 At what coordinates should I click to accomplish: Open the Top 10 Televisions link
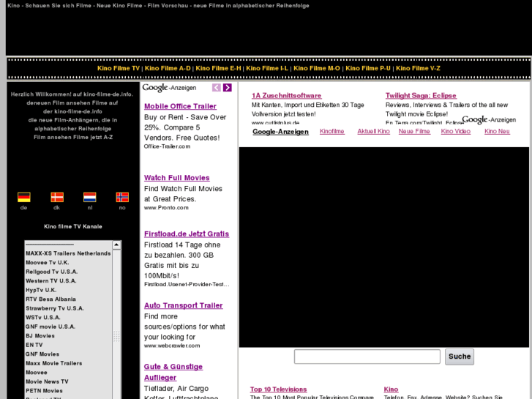[279, 389]
